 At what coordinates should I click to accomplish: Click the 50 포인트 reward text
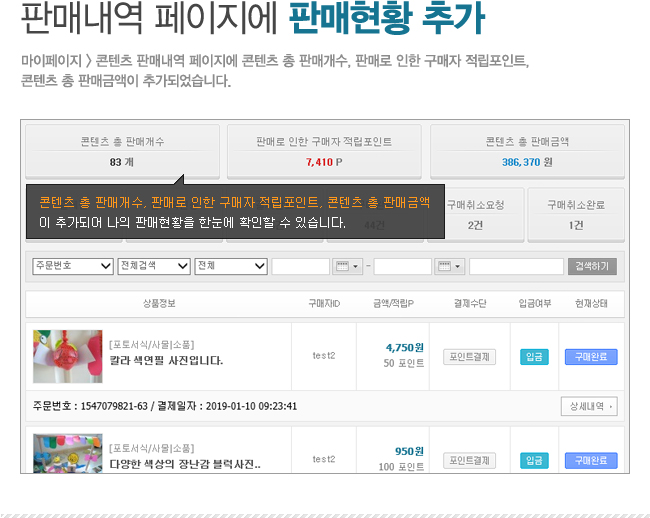coord(403,363)
